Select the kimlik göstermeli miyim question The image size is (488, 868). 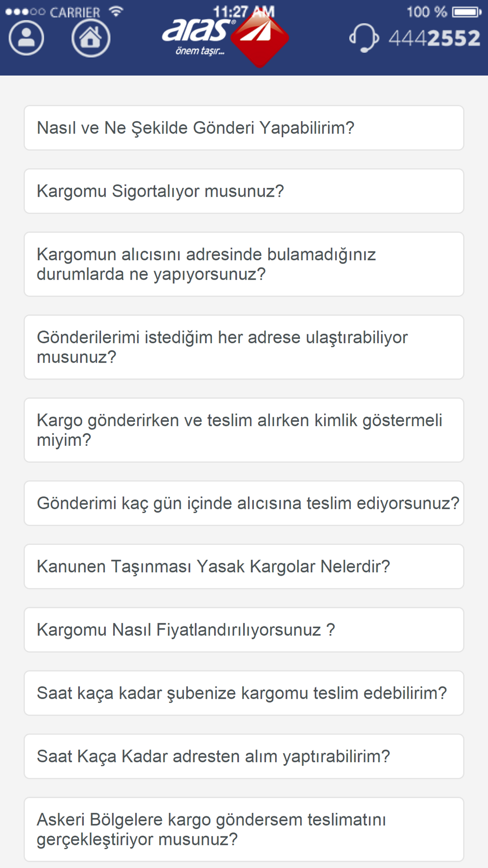tap(244, 430)
